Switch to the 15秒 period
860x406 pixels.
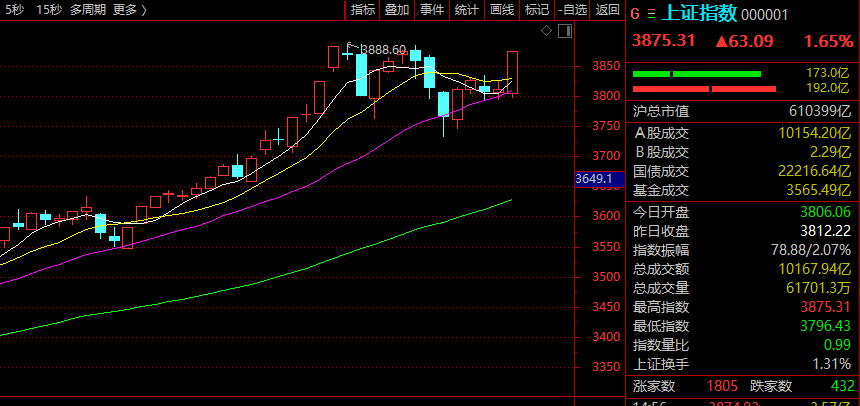[48, 10]
